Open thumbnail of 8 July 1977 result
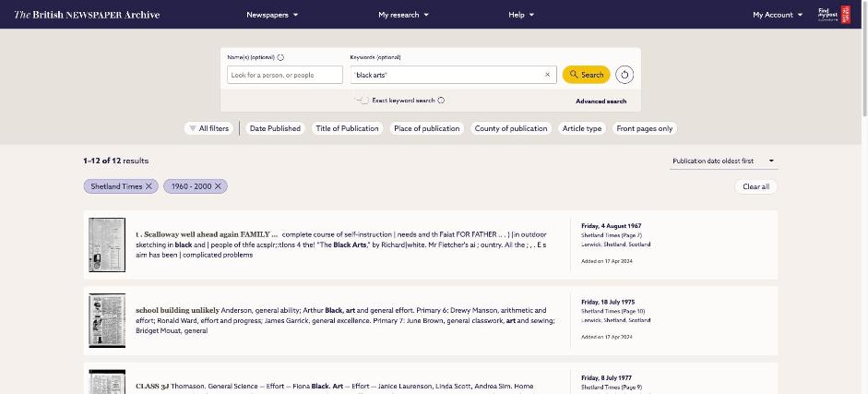The width and height of the screenshot is (868, 394). (x=107, y=382)
